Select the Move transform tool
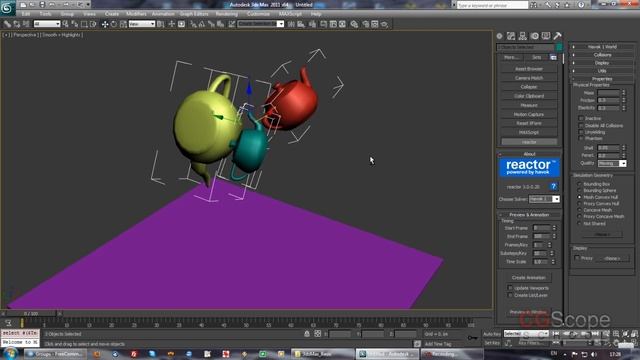Screen dimensions: 640x360 [104, 24]
